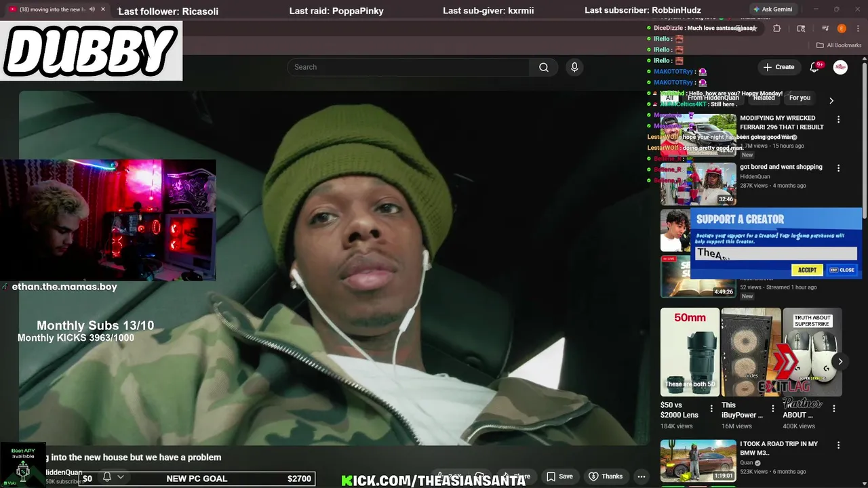Screen dimensions: 868x488
Task: Click the '16M views' text
Action: tap(736, 426)
